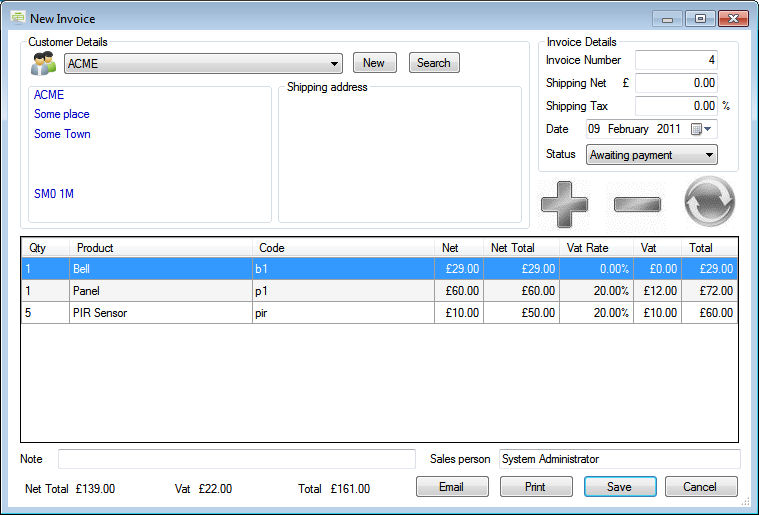Click the customer people icon
Viewport: 759px width, 515px height.
(43, 64)
